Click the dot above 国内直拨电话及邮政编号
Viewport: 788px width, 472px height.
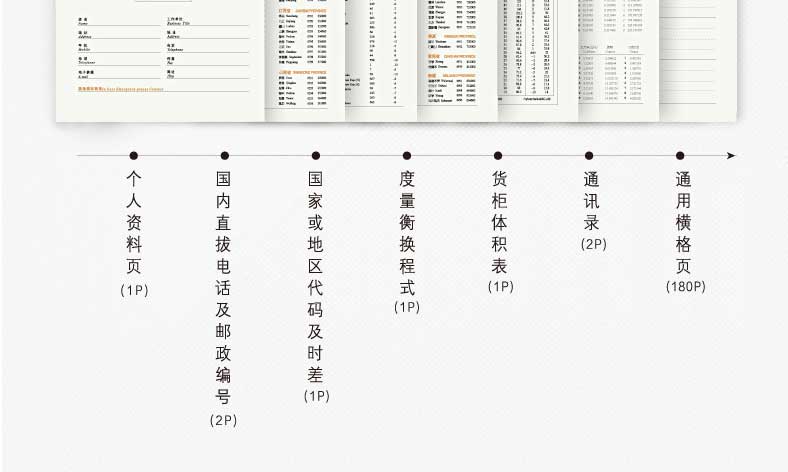point(224,156)
